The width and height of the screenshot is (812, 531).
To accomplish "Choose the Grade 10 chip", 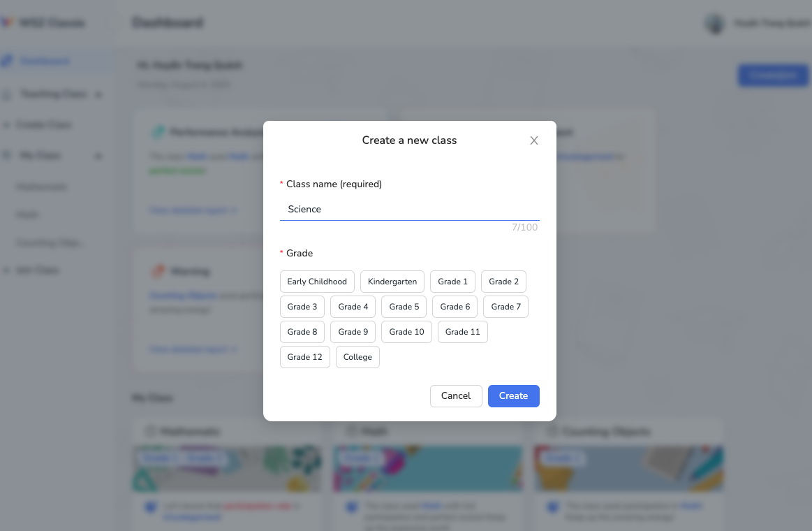I will coord(407,332).
